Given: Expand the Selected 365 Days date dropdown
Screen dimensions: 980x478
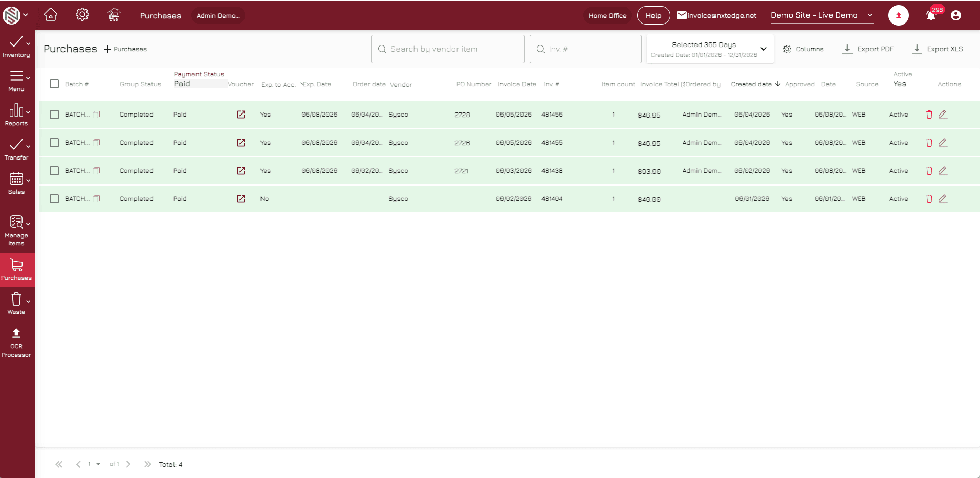Looking at the screenshot, I should point(710,49).
